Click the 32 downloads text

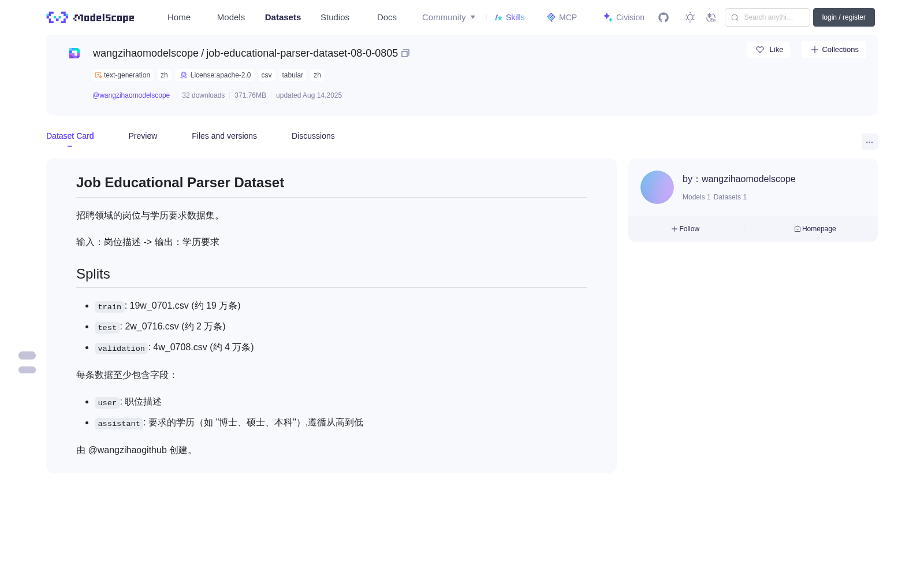click(203, 95)
